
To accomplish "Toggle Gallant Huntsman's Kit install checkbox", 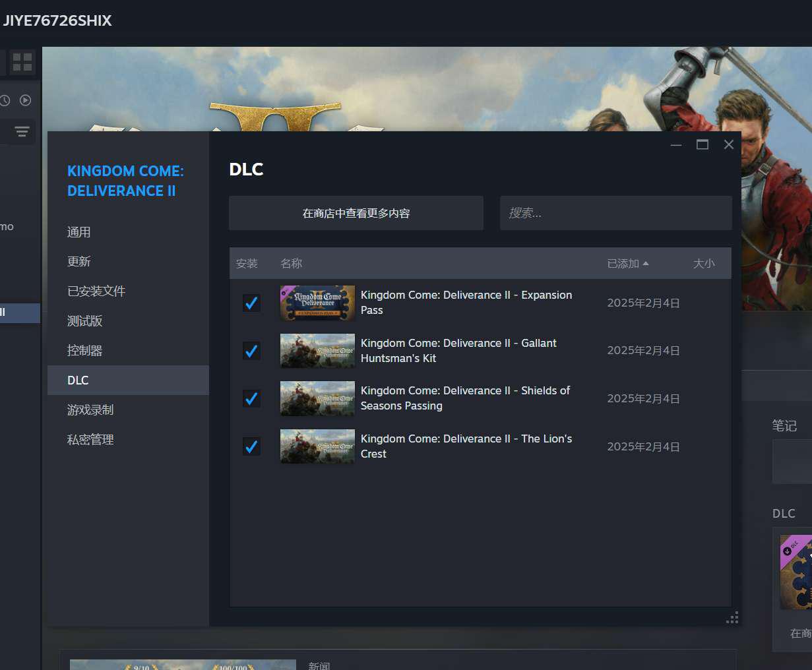I will tap(251, 351).
